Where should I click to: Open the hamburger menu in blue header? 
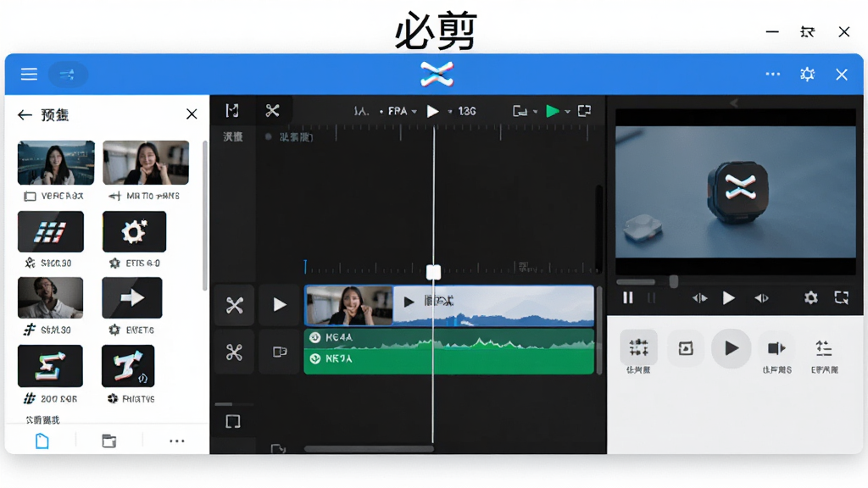[29, 75]
